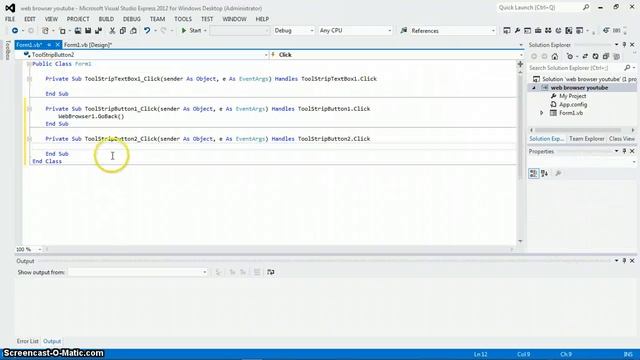The width and height of the screenshot is (640, 360).
Task: Pin the Properties panel
Action: coord(624,151)
